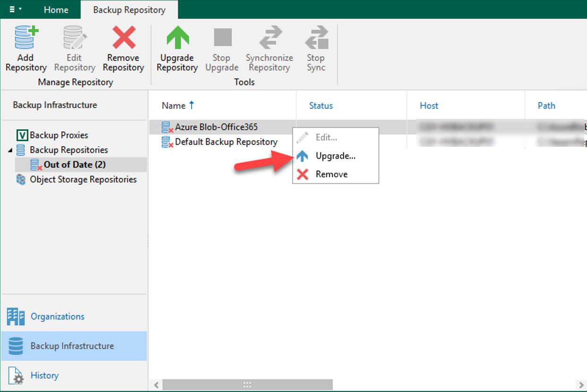Select the Out of Date (2) node

[x=75, y=165]
